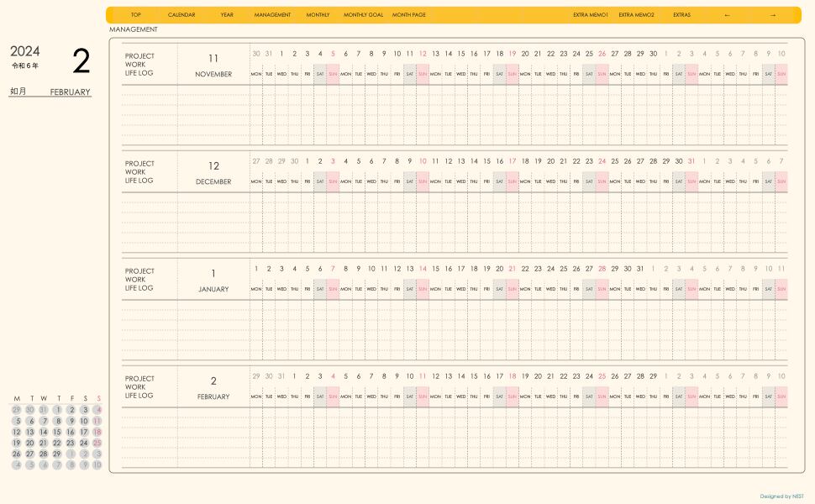Click the NOVEMBER month label

tap(213, 74)
